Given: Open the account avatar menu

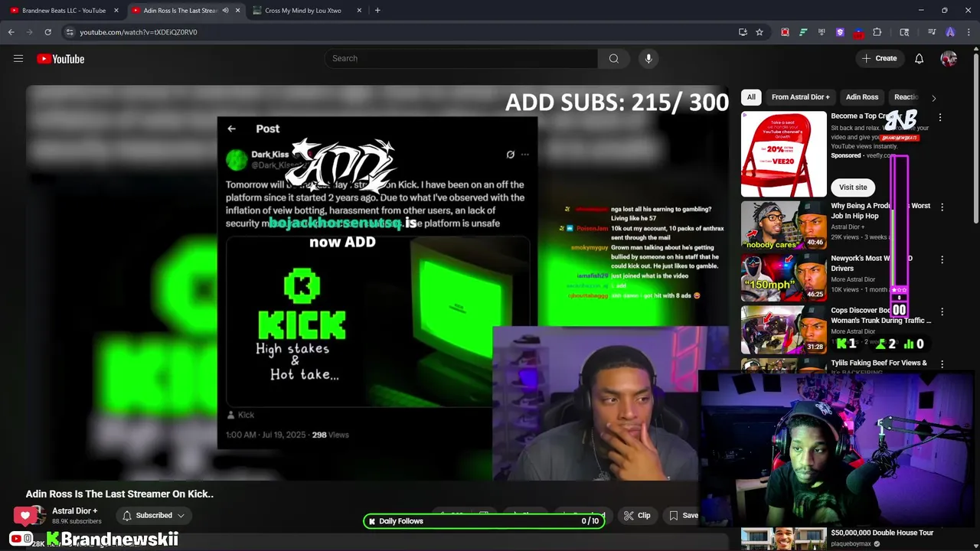Looking at the screenshot, I should 949,58.
